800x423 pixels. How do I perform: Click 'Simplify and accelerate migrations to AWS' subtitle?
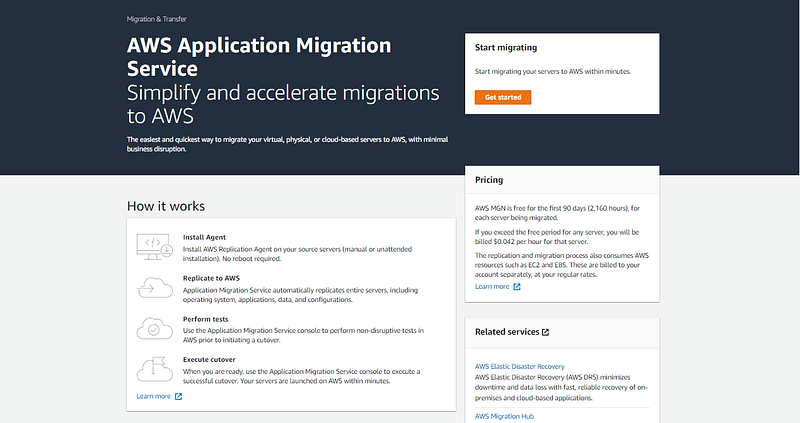click(283, 104)
